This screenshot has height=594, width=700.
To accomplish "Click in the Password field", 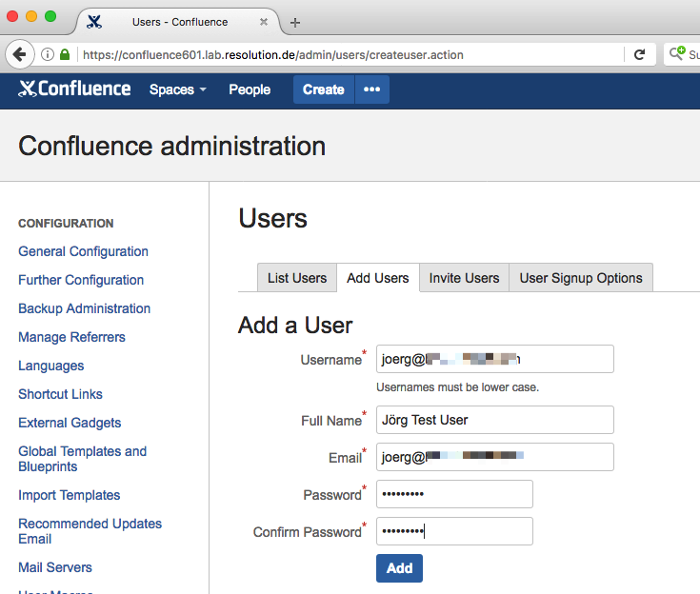I will click(x=454, y=494).
